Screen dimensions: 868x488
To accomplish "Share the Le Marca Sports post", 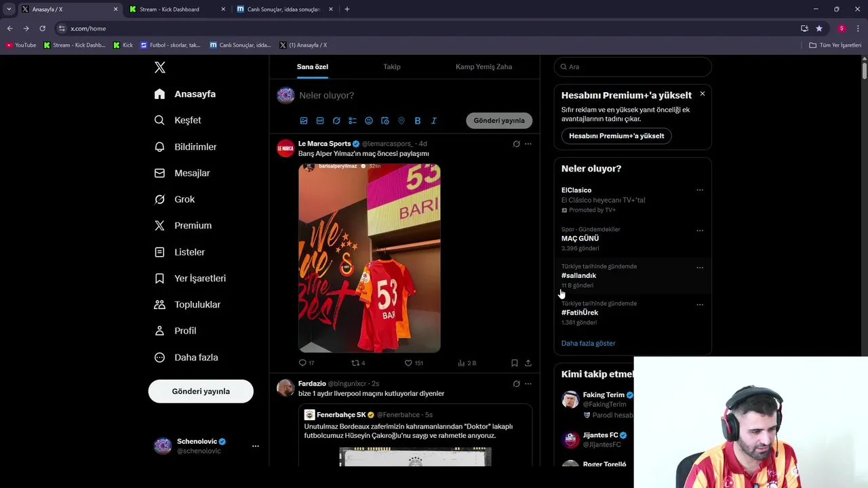I will coord(528,363).
